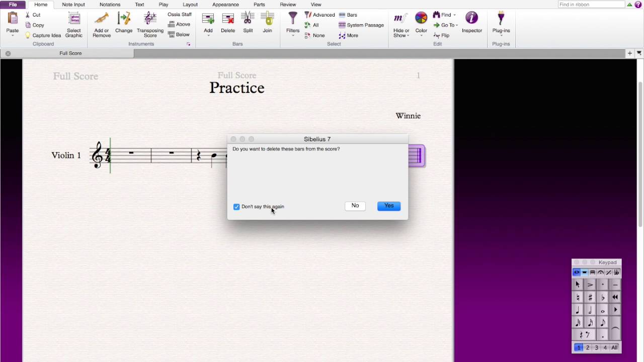Toggle keypad voice 2

(x=588, y=347)
